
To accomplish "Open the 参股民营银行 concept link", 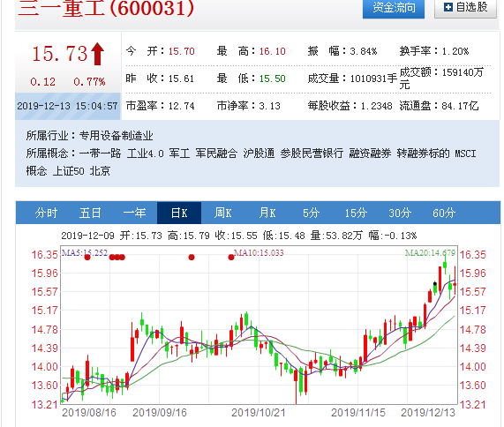I will (312, 154).
